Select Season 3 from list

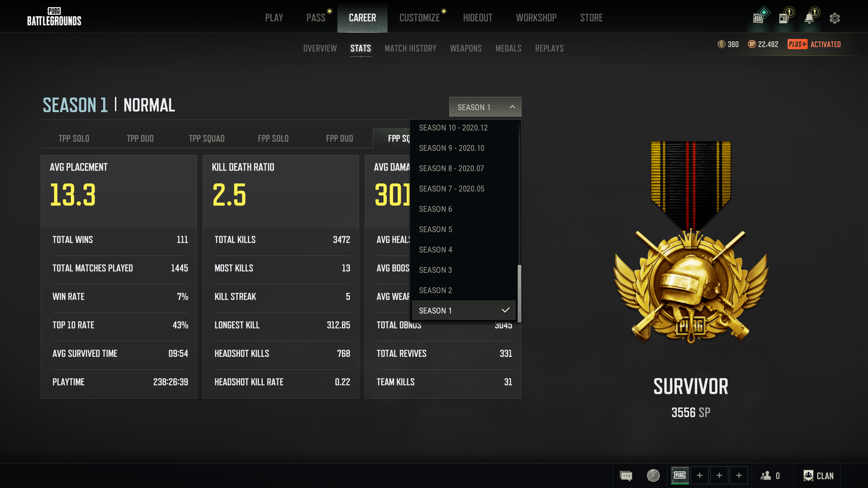click(x=464, y=270)
